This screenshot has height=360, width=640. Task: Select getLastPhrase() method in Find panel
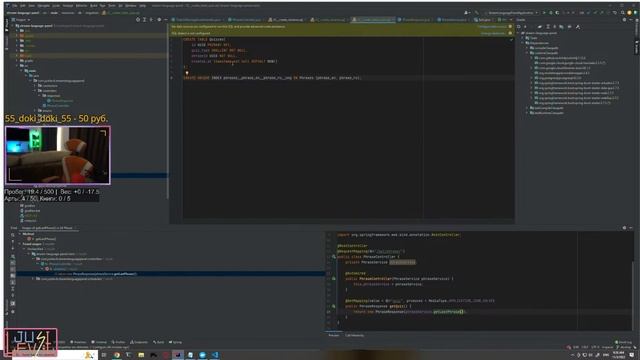point(43,239)
